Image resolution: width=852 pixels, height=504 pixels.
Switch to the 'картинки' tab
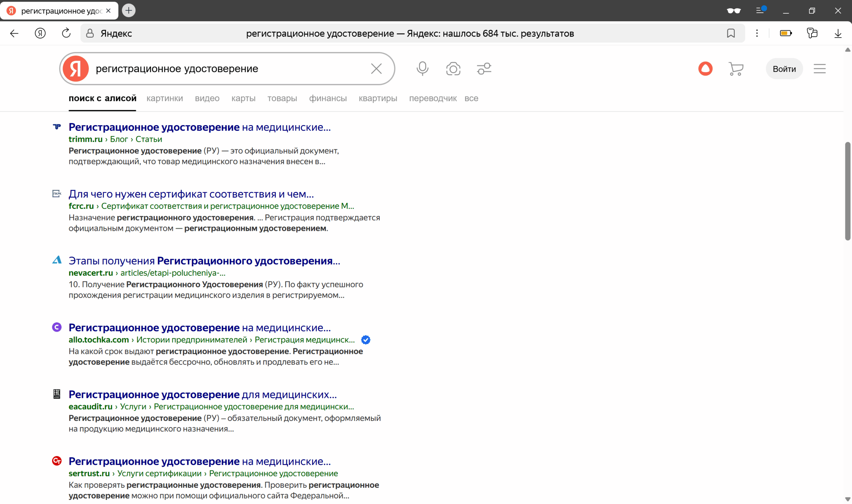tap(164, 98)
